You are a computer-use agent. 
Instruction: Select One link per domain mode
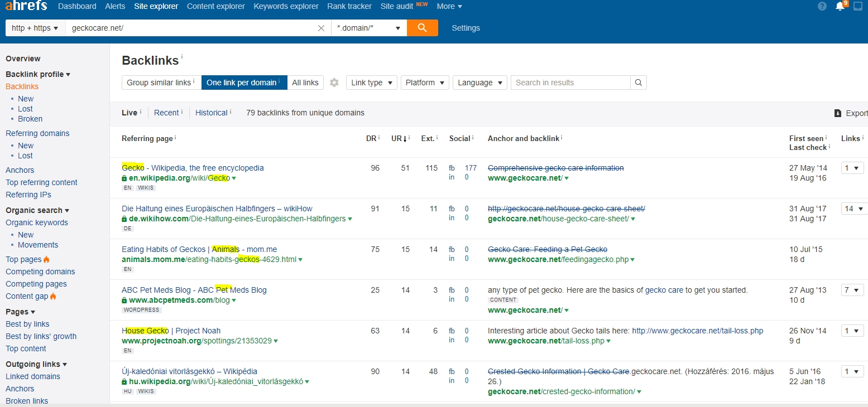click(x=243, y=83)
